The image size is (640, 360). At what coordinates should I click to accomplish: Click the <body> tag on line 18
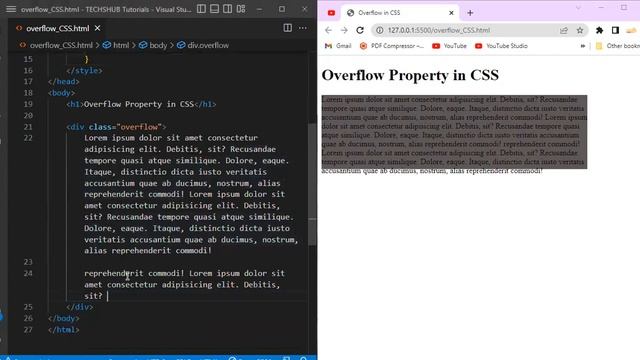[x=61, y=93]
